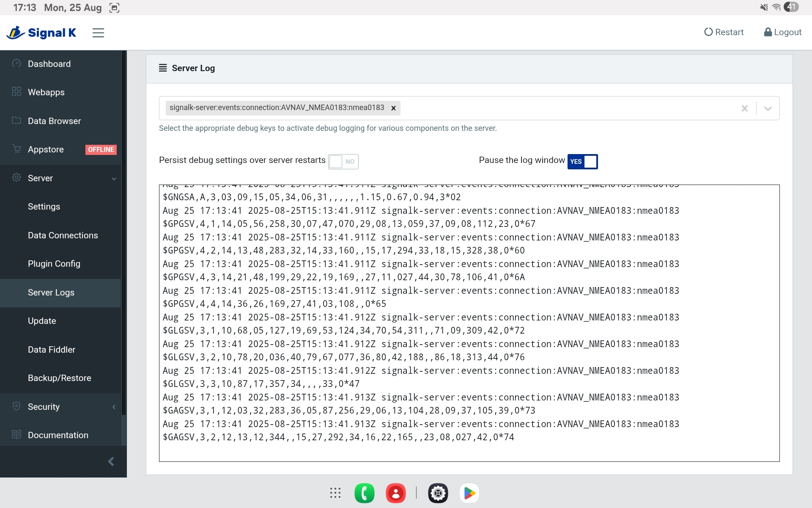Click the Documentation book icon
Screen dimensions: 812x508
[x=16, y=435]
